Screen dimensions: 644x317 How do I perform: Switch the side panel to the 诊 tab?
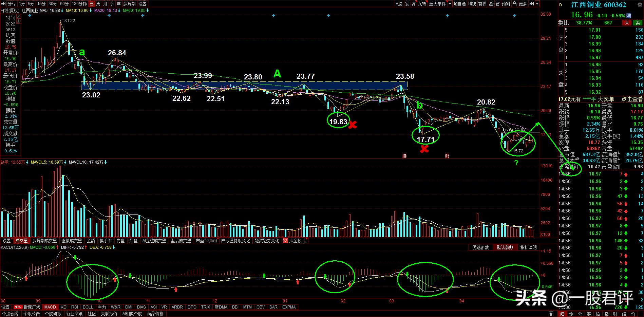tap(571, 314)
